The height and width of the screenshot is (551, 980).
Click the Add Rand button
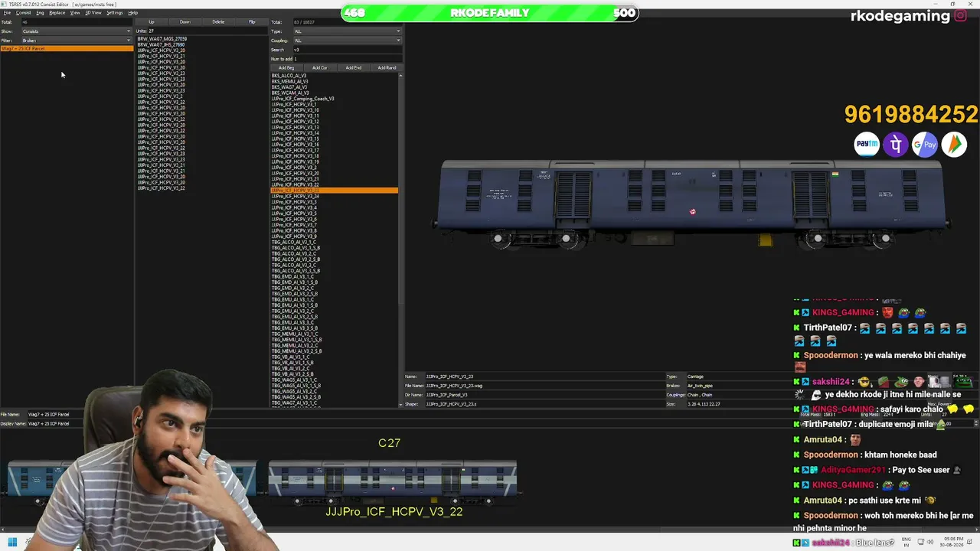(387, 68)
